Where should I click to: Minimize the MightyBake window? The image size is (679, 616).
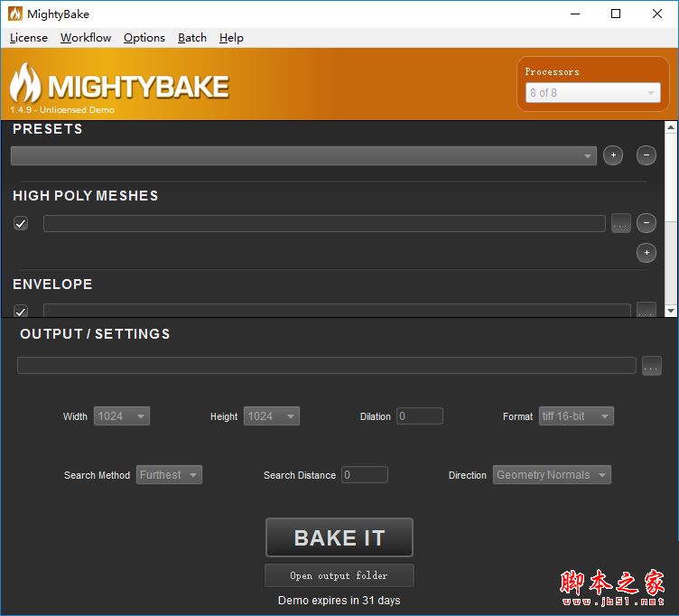pos(575,14)
